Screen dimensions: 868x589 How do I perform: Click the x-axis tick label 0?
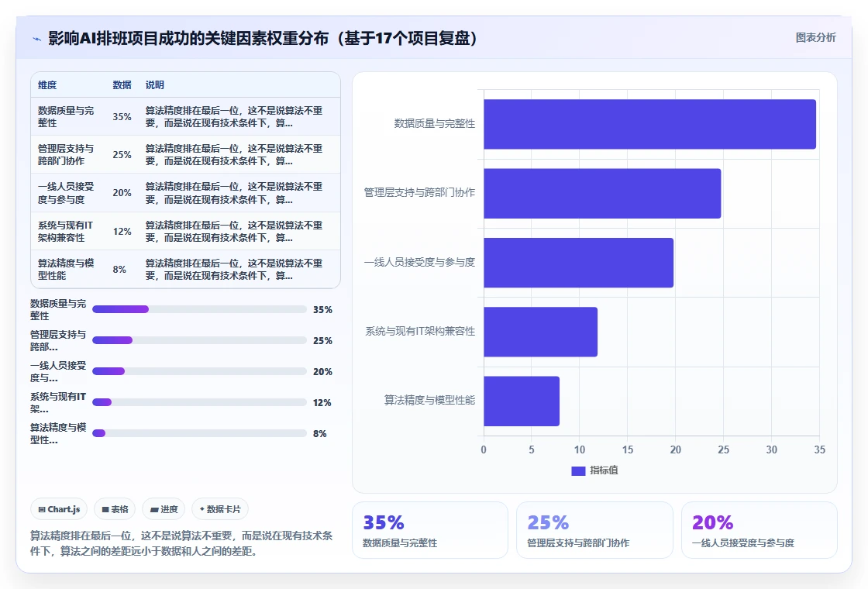(484, 449)
